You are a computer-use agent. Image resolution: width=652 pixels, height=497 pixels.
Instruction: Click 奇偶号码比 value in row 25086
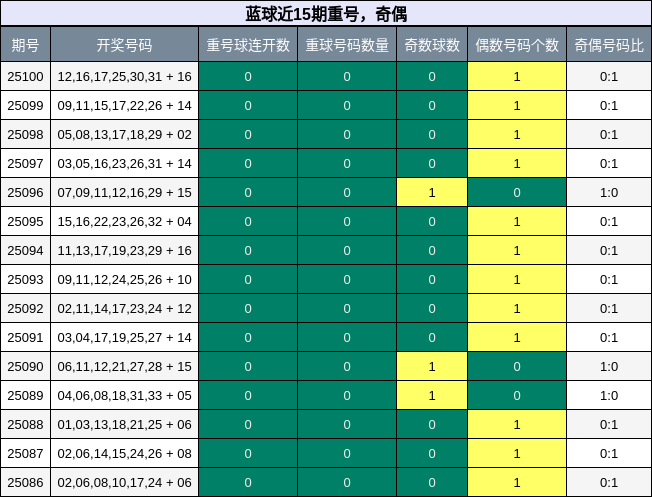coord(609,482)
